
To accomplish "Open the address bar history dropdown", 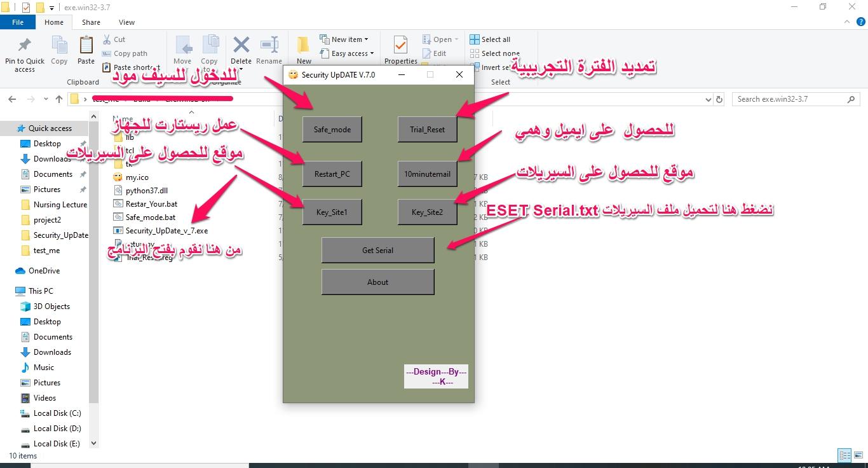I will click(x=709, y=99).
